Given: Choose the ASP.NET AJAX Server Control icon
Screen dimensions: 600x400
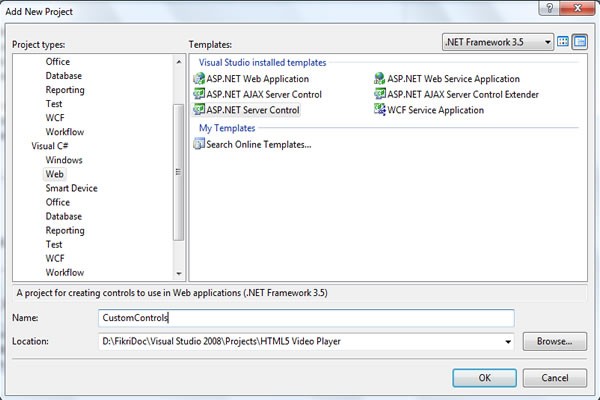Looking at the screenshot, I should 199,94.
